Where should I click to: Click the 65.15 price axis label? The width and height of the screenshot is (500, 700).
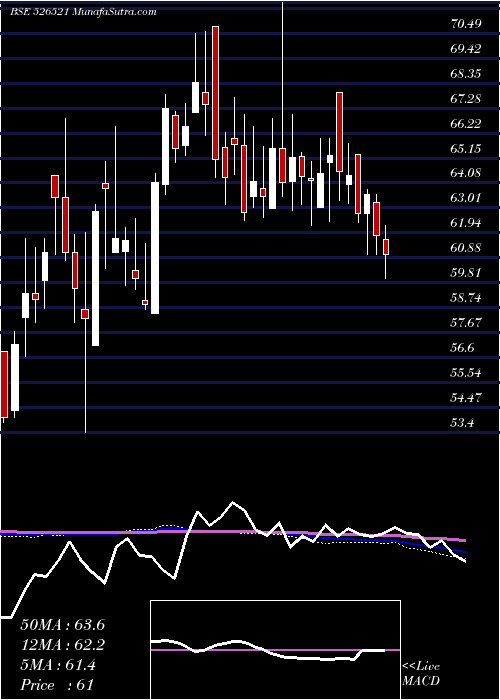(466, 148)
